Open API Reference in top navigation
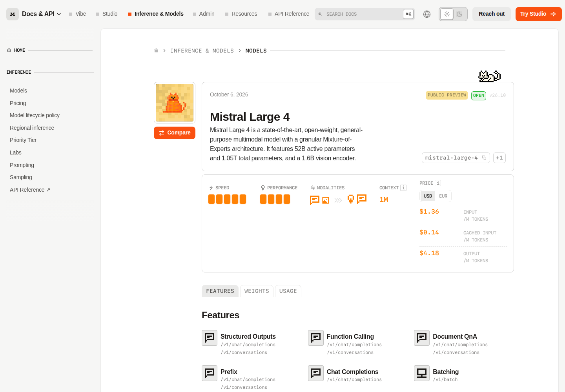 tap(289, 14)
